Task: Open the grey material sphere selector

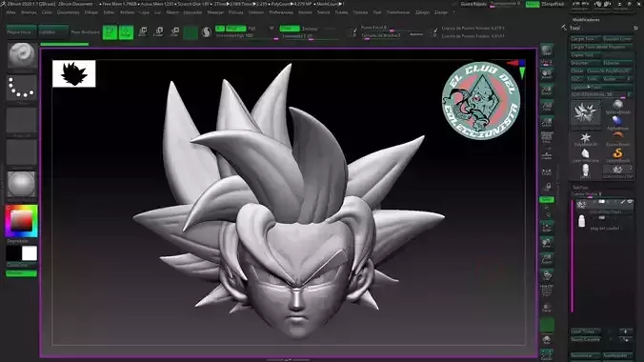Action: pos(21,185)
